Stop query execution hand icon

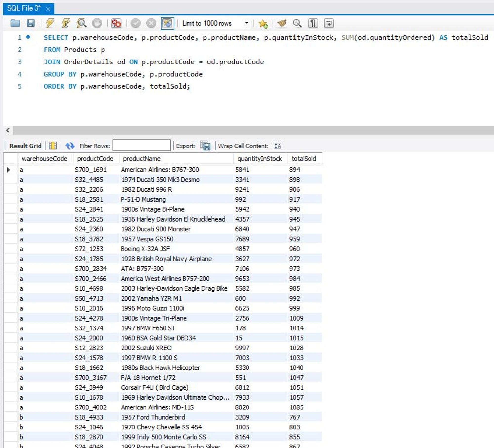[97, 23]
